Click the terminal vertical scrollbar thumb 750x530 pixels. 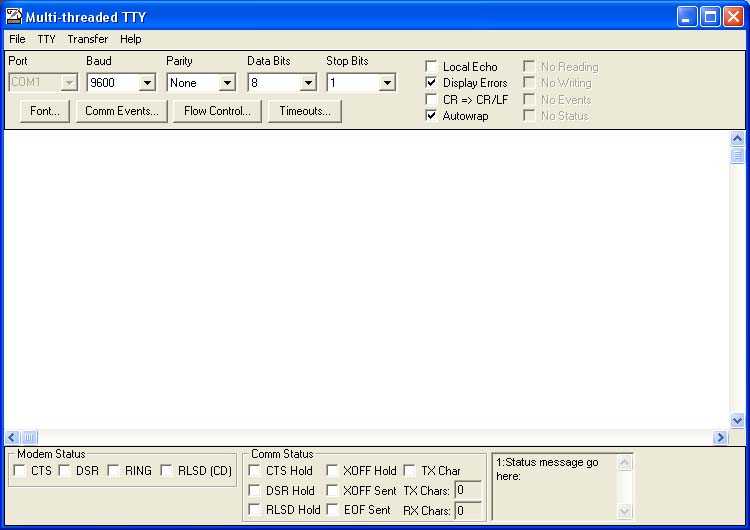coord(737,155)
